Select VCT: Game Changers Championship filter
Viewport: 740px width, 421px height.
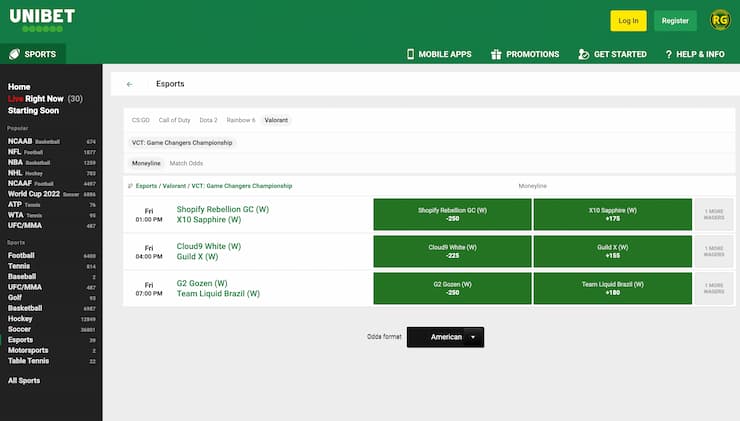click(x=182, y=143)
